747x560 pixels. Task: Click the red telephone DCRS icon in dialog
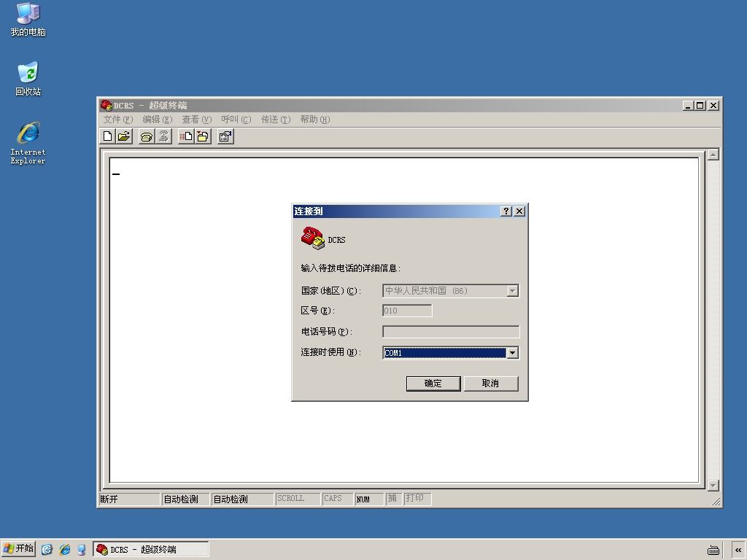[x=312, y=238]
